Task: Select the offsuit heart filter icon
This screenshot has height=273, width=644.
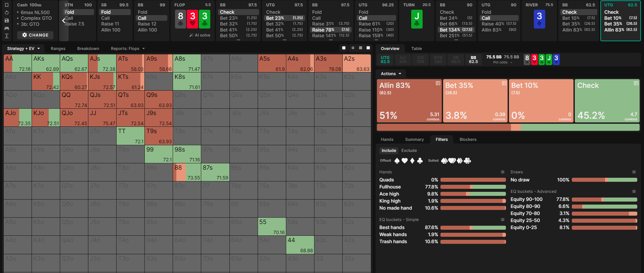Action: point(404,161)
